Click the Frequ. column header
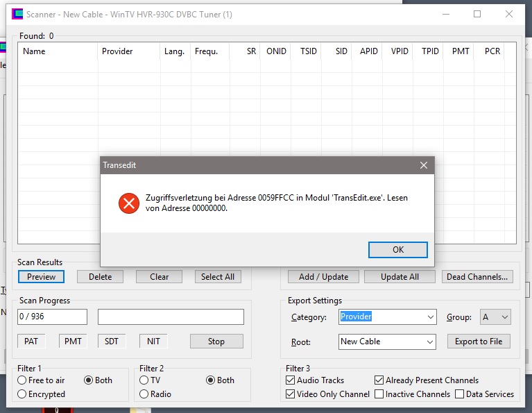The height and width of the screenshot is (413, 532). point(206,51)
